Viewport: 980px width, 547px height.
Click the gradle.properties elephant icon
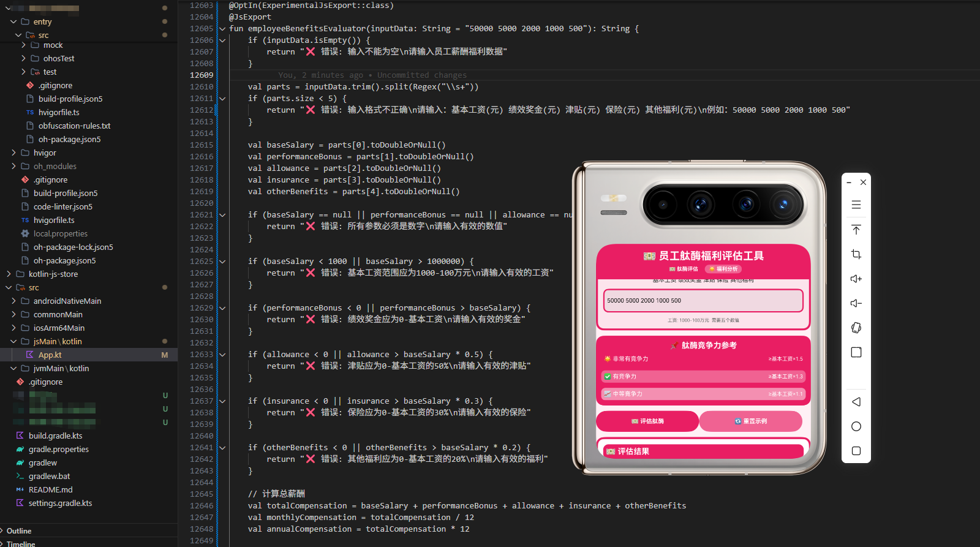pos(20,449)
